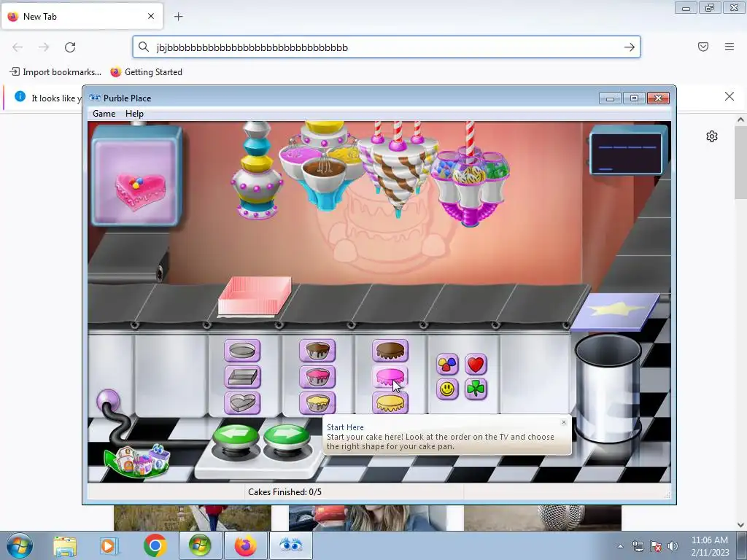Pick the vanilla yellow batter button
747x560 pixels.
coord(317,403)
